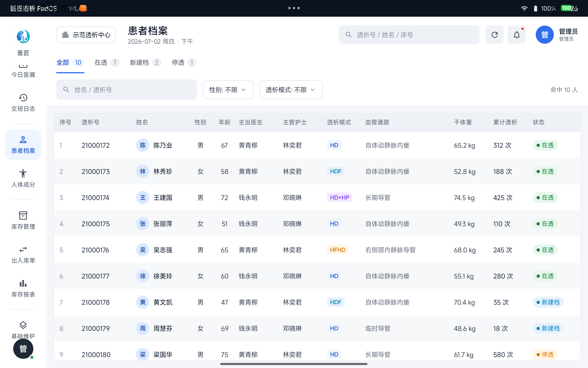Open the 交班日志 history icon
The height and width of the screenshot is (368, 588).
tap(23, 98)
